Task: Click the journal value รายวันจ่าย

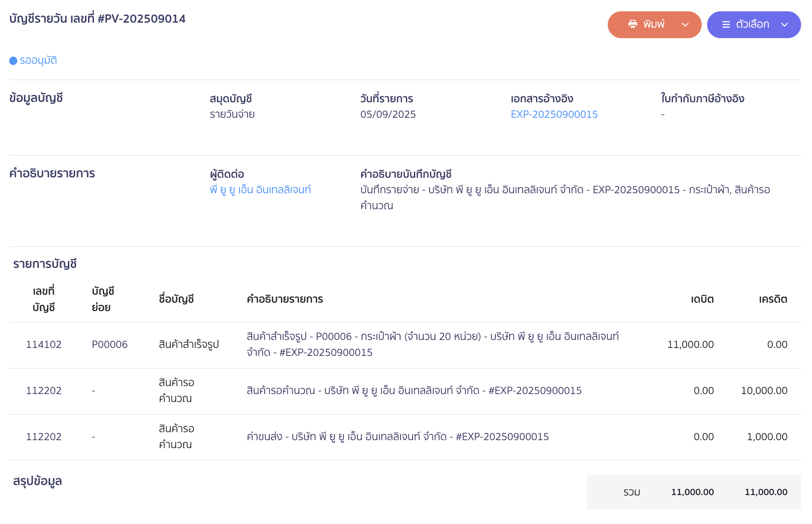Action: [232, 114]
